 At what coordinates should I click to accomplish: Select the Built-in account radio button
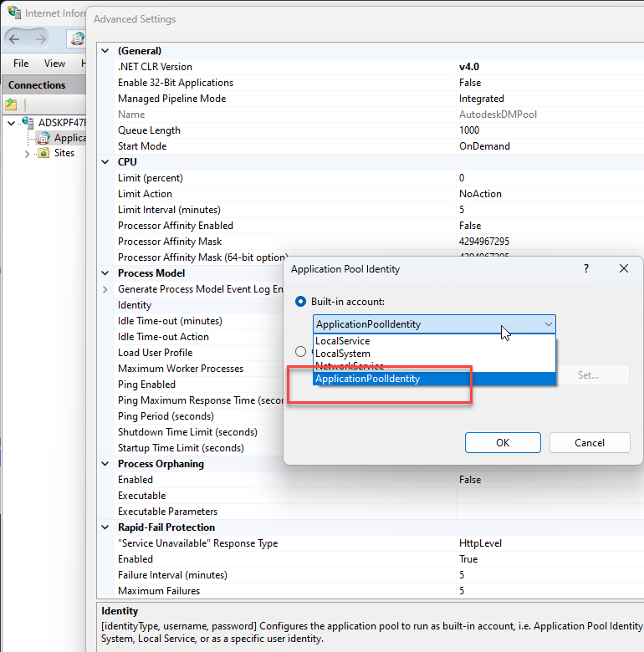[300, 302]
